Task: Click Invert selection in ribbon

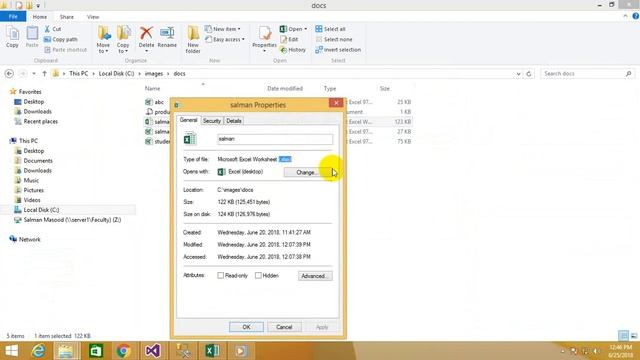Action: (x=338, y=50)
